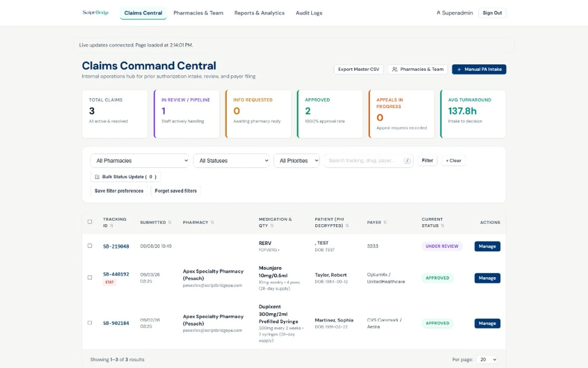Sort by Medication & Qty arrows
Image resolution: width=588 pixels, height=368 pixels.
pos(272,226)
